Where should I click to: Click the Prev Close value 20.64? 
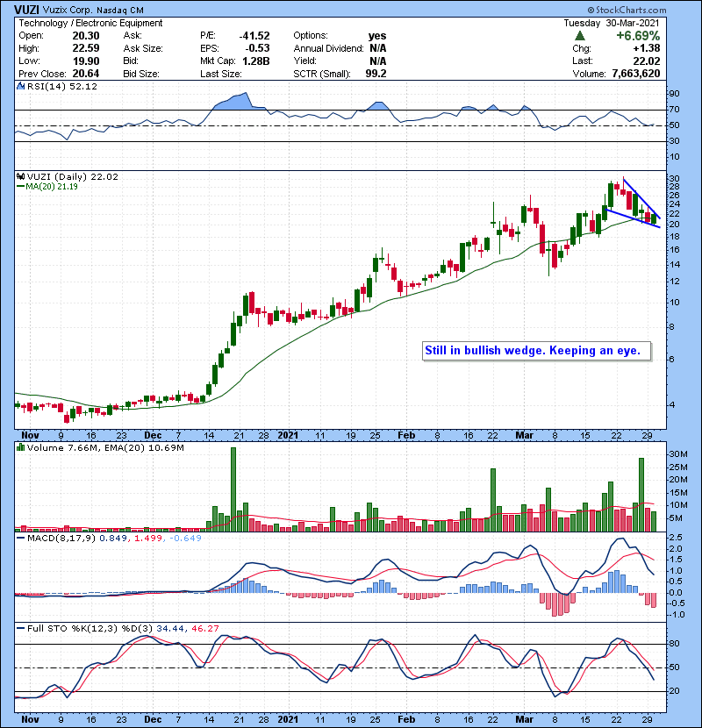(x=85, y=74)
